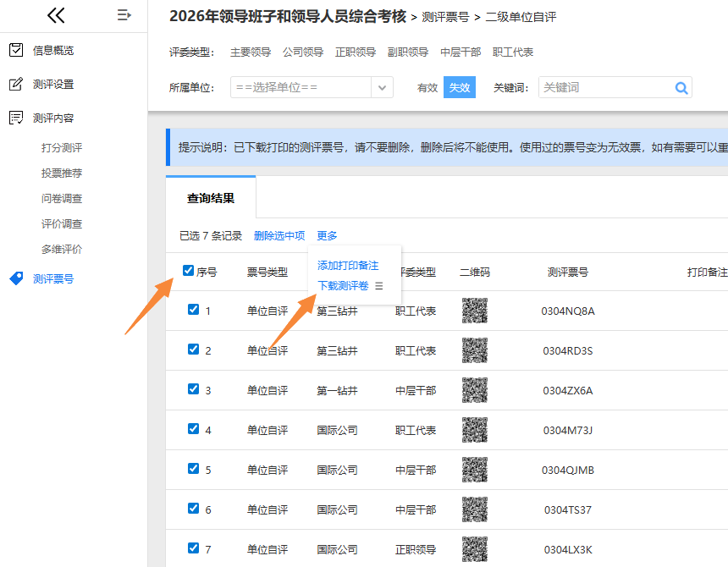
Task: Open 多维评价 submenu item
Action: 62,249
